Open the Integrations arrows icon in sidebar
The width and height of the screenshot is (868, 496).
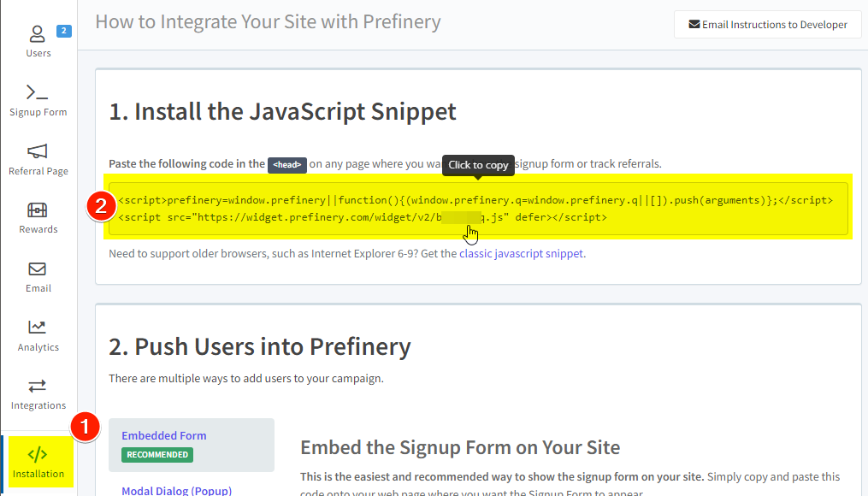coord(38,385)
